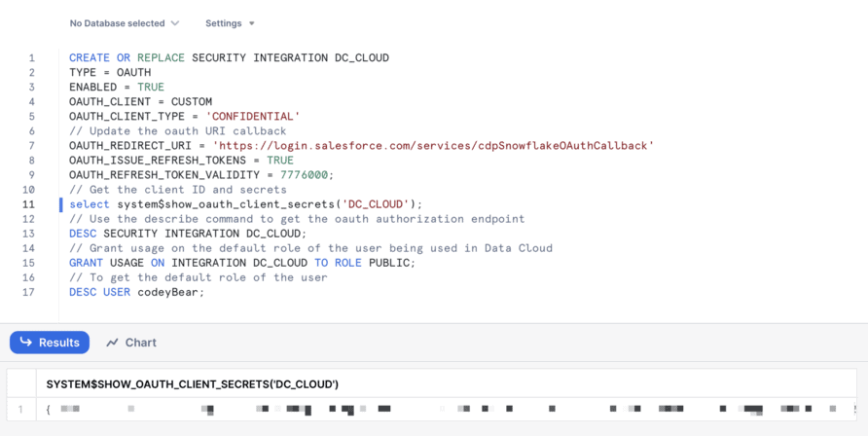Expand the Settings menu

230,23
